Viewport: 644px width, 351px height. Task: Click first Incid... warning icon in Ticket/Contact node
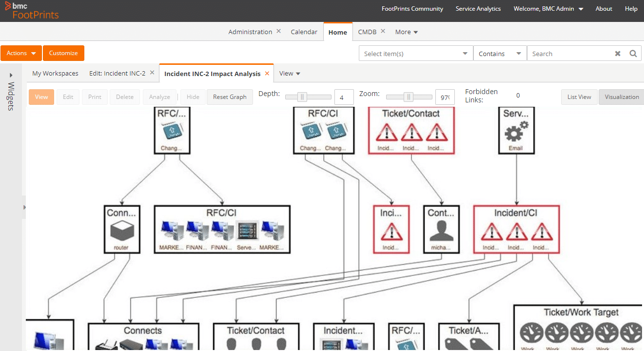coord(386,132)
